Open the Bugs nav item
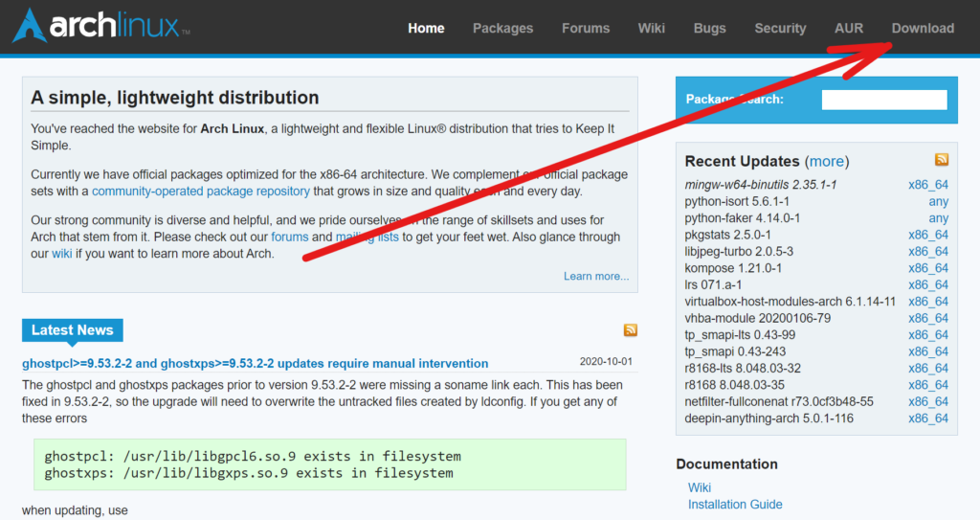Image resolution: width=980 pixels, height=520 pixels. point(709,28)
